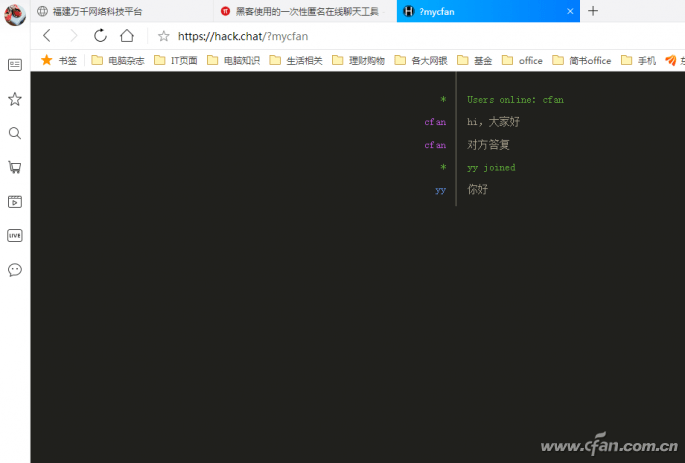Click the cfan nickname beside 对方答复
Image resolution: width=685 pixels, height=463 pixels.
coord(435,145)
